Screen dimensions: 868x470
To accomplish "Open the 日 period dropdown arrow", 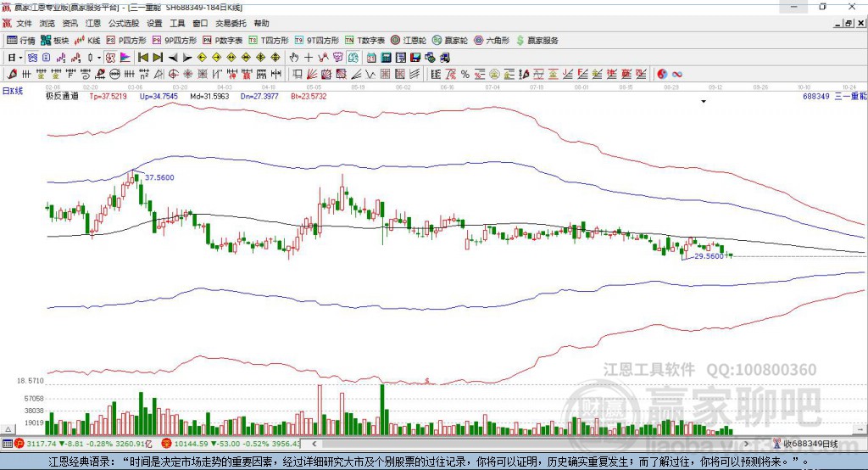I will pos(20,58).
